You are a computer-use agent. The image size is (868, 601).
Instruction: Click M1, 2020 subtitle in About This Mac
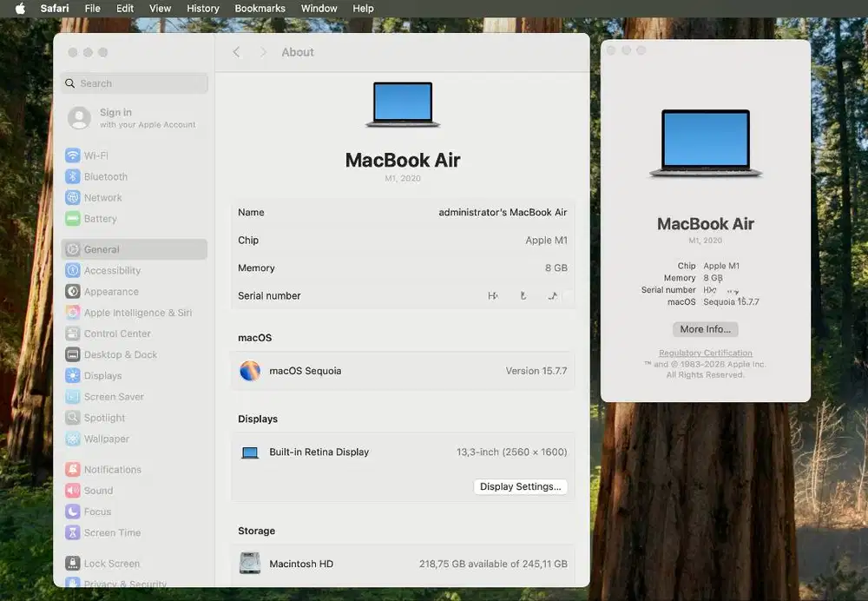click(x=705, y=241)
